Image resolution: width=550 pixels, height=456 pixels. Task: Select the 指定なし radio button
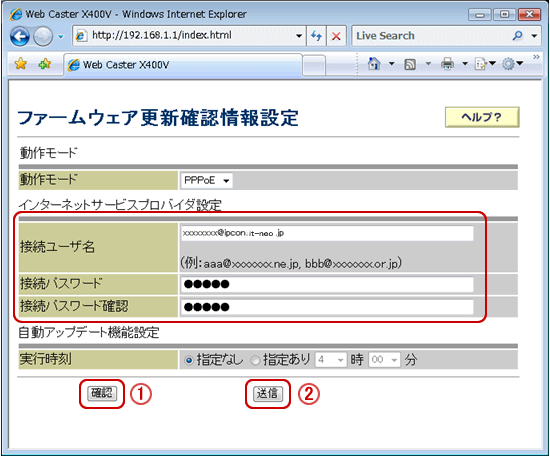(189, 360)
